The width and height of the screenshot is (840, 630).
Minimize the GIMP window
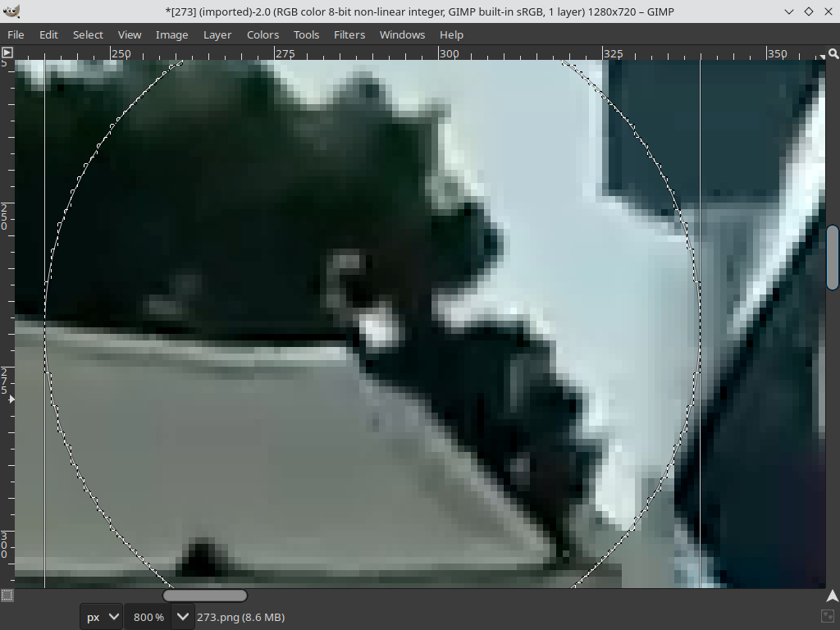(789, 11)
